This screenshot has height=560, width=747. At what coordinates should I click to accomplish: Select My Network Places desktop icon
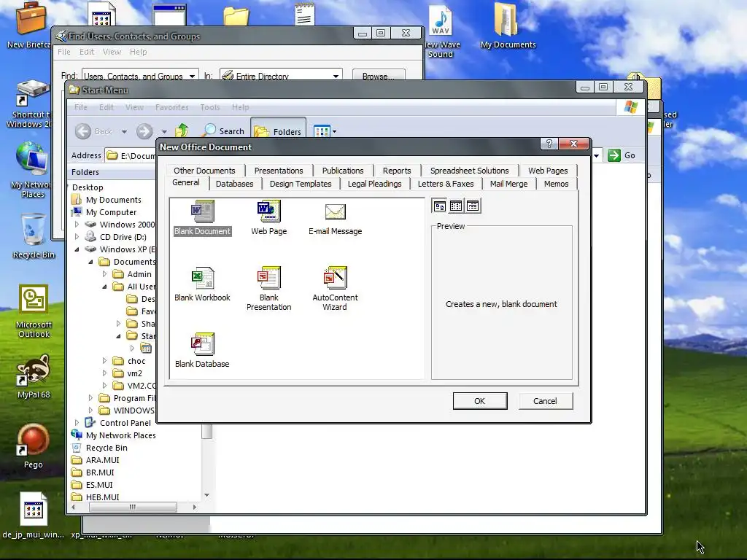[x=32, y=170]
